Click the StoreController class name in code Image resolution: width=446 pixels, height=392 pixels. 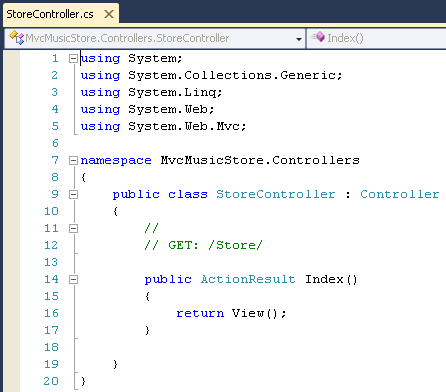[275, 194]
